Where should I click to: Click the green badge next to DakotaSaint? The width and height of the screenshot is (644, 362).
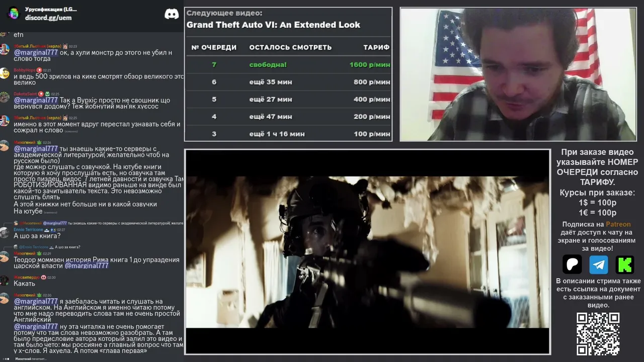click(x=48, y=94)
